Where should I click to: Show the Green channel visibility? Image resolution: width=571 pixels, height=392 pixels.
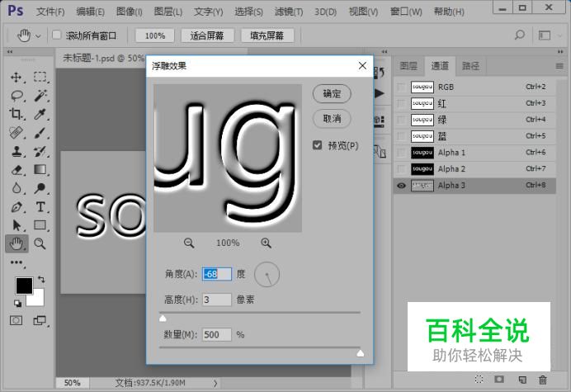coord(401,120)
